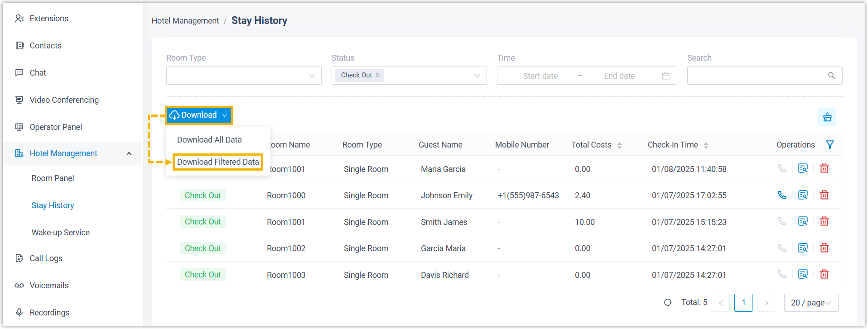Image resolution: width=868 pixels, height=329 pixels.
Task: Delete the Maria Garcia stay record
Action: (x=824, y=168)
